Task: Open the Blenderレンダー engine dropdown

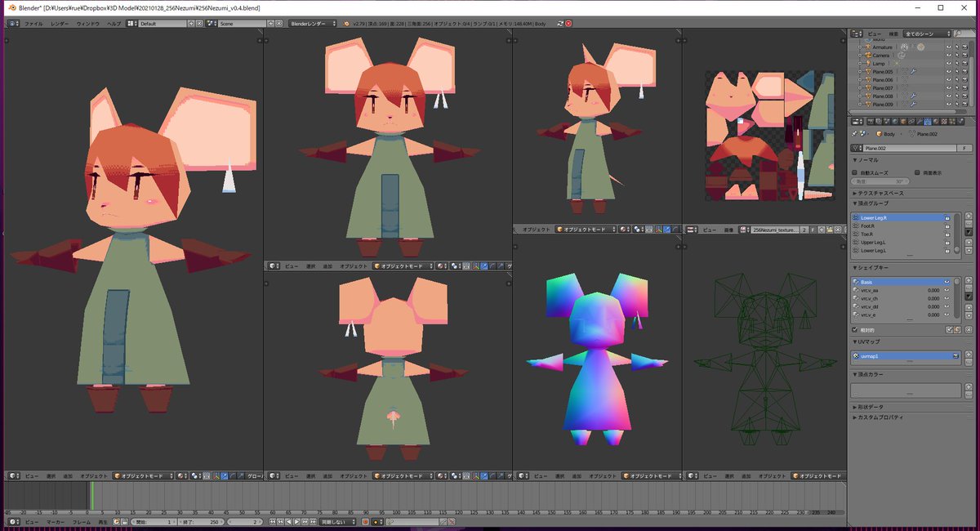Action: [312, 24]
